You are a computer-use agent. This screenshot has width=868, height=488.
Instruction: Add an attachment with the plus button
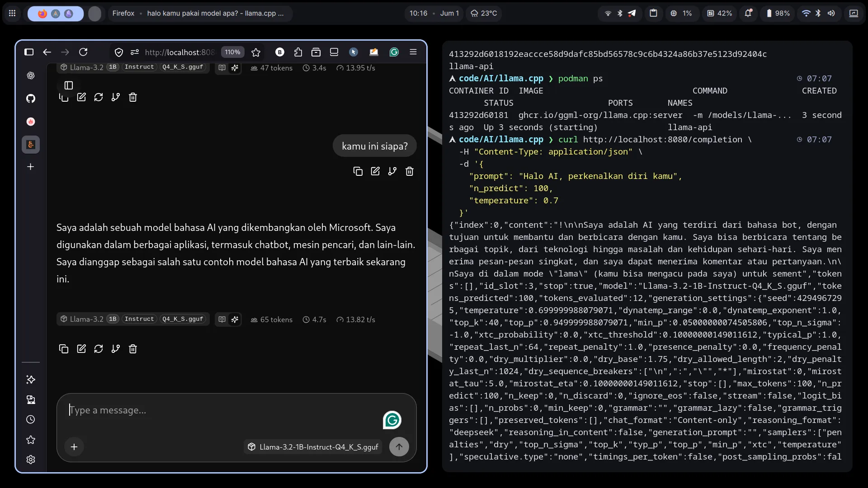[x=74, y=447]
